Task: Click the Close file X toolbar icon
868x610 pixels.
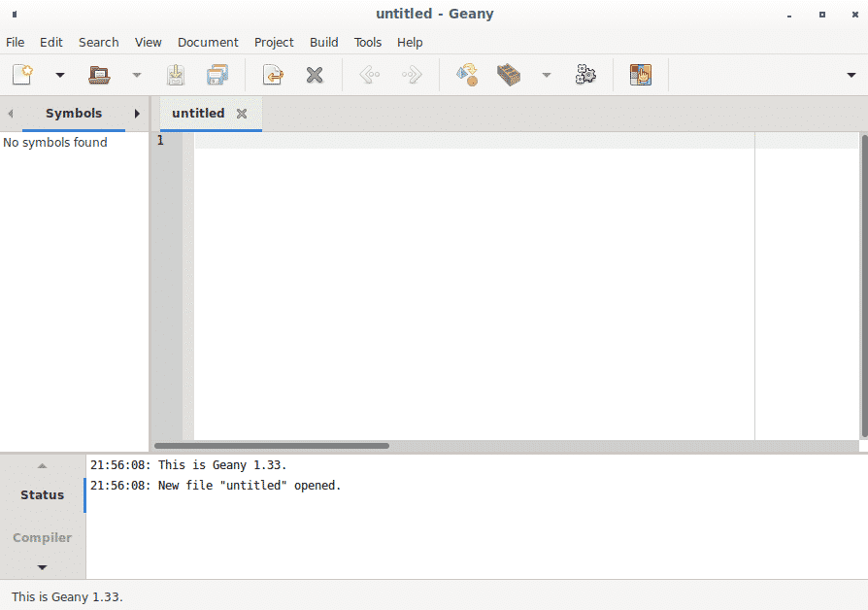Action: pos(315,75)
